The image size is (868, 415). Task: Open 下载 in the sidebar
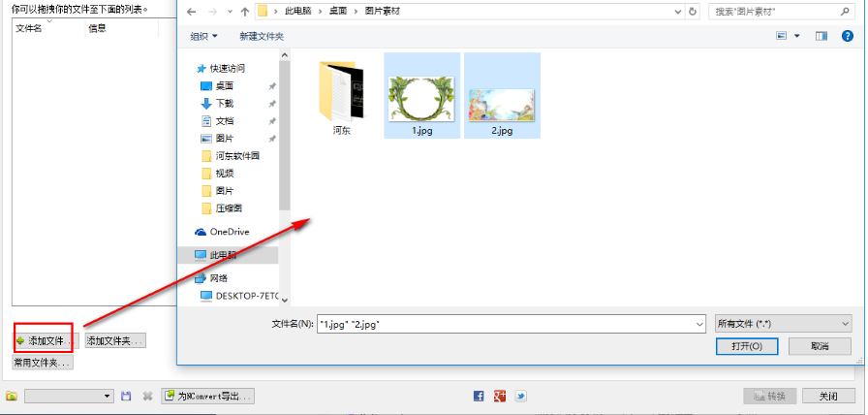coord(224,103)
